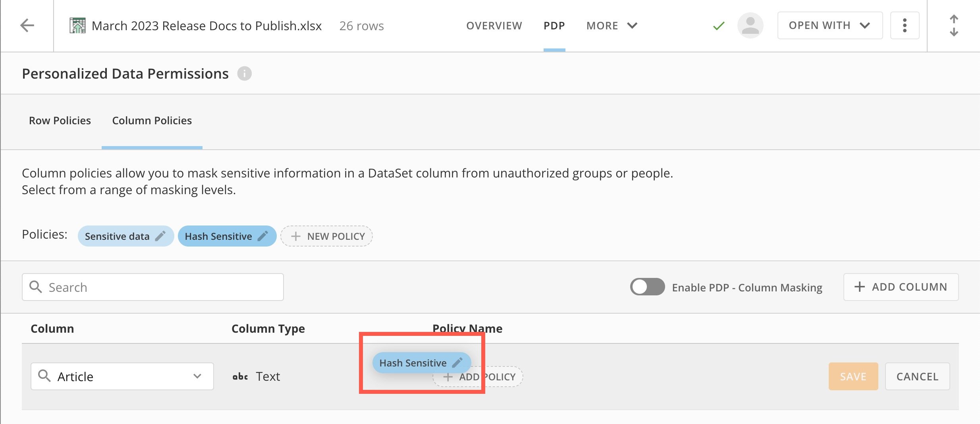Click the Excel dataset file icon
The image size is (980, 424).
(x=77, y=25)
